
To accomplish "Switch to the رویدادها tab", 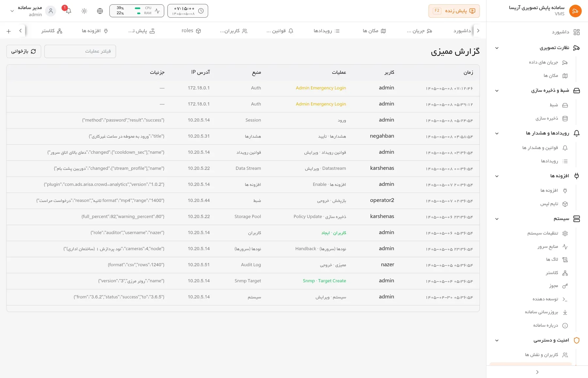I will 327,31.
